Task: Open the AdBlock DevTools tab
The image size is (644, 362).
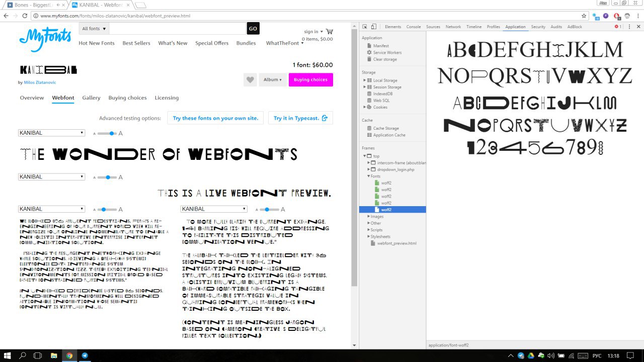Action: (x=575, y=27)
